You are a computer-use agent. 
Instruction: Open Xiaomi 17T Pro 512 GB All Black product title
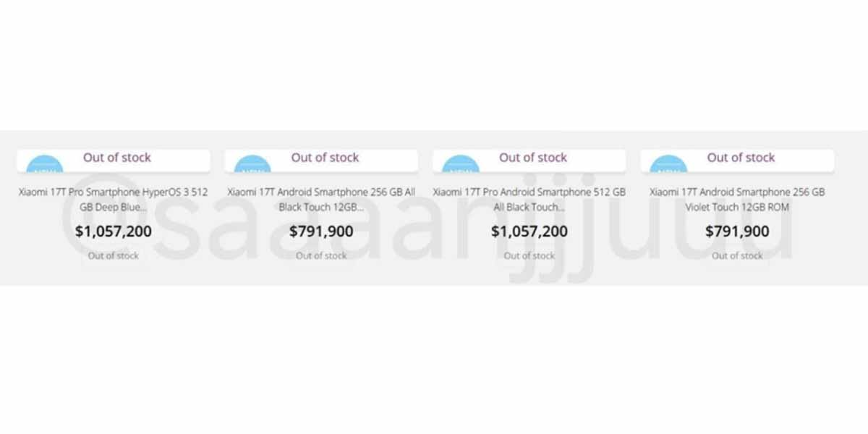tap(529, 200)
